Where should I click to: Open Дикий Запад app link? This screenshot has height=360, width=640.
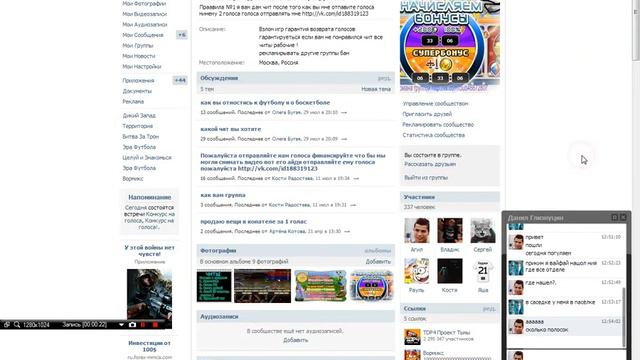point(139,116)
